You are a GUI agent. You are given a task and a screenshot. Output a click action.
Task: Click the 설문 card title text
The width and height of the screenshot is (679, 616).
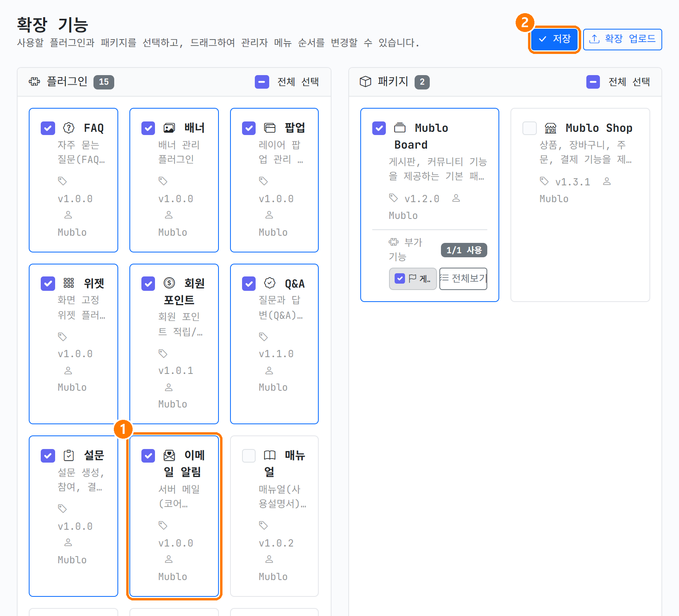94,455
